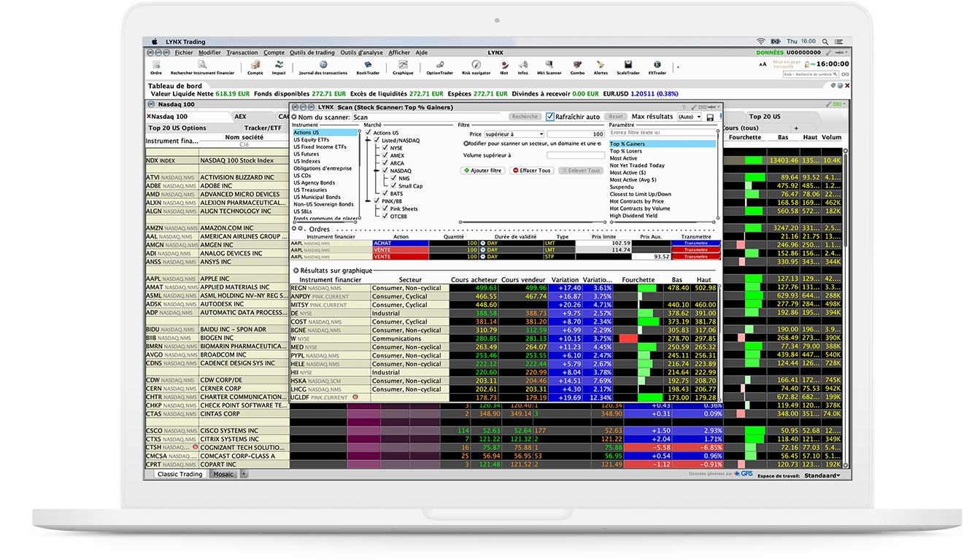Expand the sector filter option arrow
Screen dimensions: 969x560
466,144
